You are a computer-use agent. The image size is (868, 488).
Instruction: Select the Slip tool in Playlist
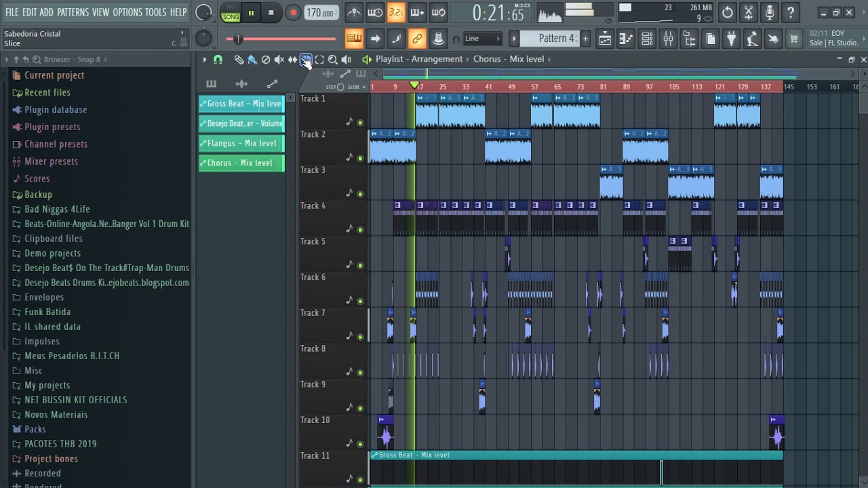tap(292, 60)
